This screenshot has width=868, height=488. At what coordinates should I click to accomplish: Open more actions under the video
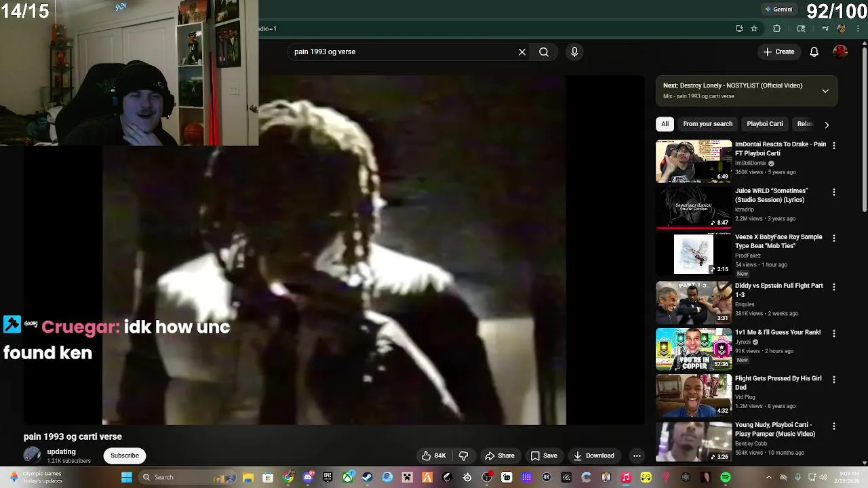click(x=637, y=455)
